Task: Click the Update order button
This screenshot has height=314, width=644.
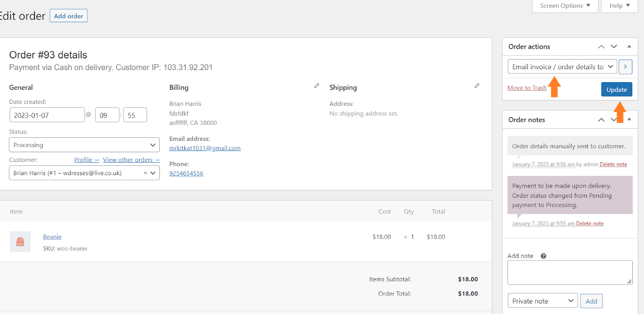Action: (x=617, y=89)
